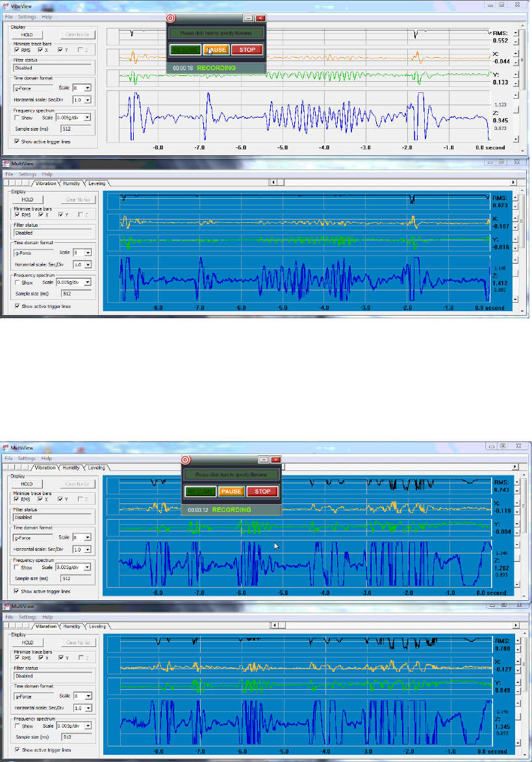
Task: Minimize the VibeView recording dialog
Action: click(248, 18)
